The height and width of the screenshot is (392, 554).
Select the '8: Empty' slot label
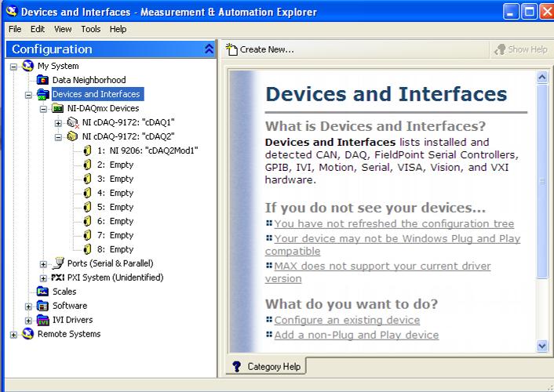pyautogui.click(x=115, y=249)
